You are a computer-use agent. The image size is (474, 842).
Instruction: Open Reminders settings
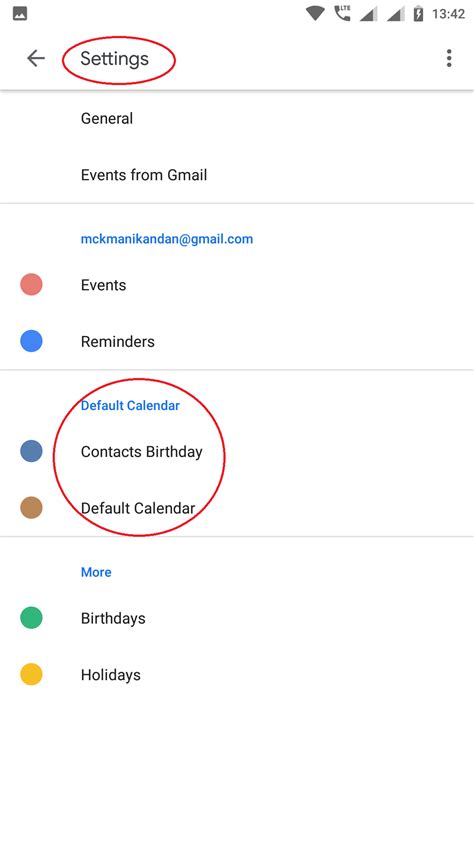click(x=237, y=342)
